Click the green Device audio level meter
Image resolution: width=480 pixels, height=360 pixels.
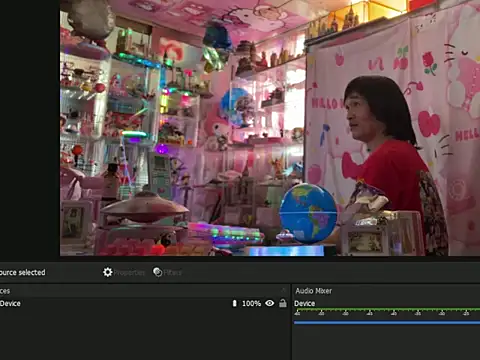tap(387, 310)
